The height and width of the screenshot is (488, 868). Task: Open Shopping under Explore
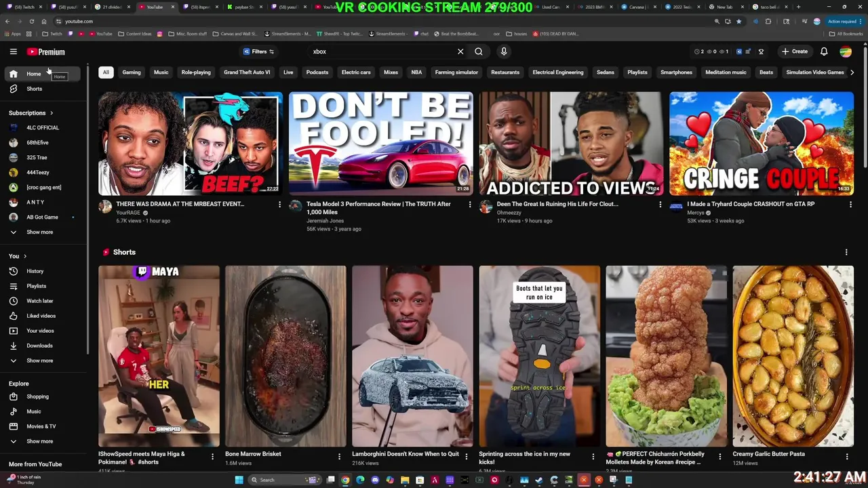click(x=42, y=396)
